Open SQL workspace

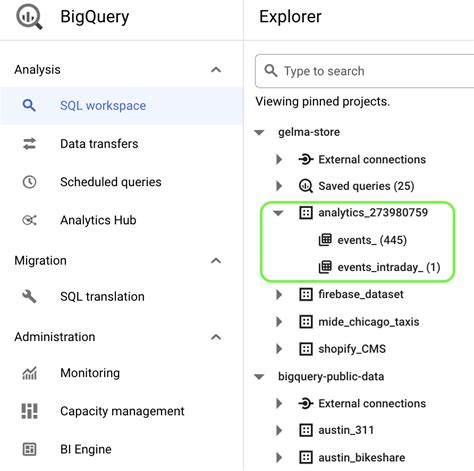(x=121, y=106)
